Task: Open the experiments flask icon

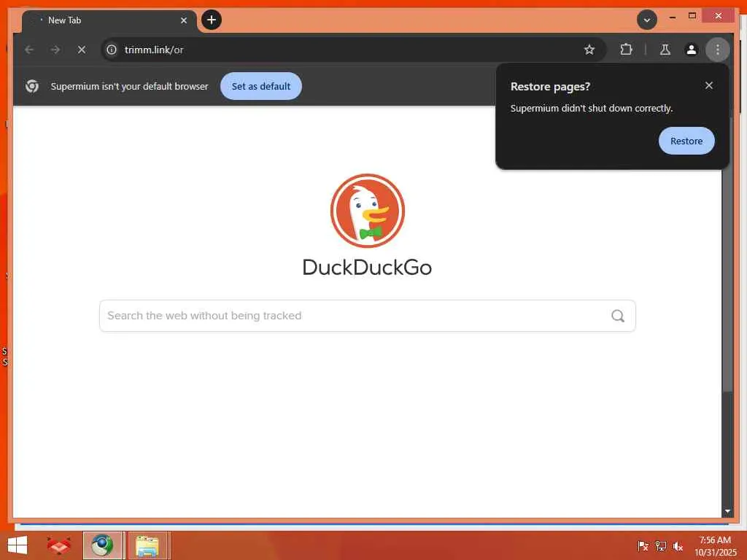Action: point(665,50)
